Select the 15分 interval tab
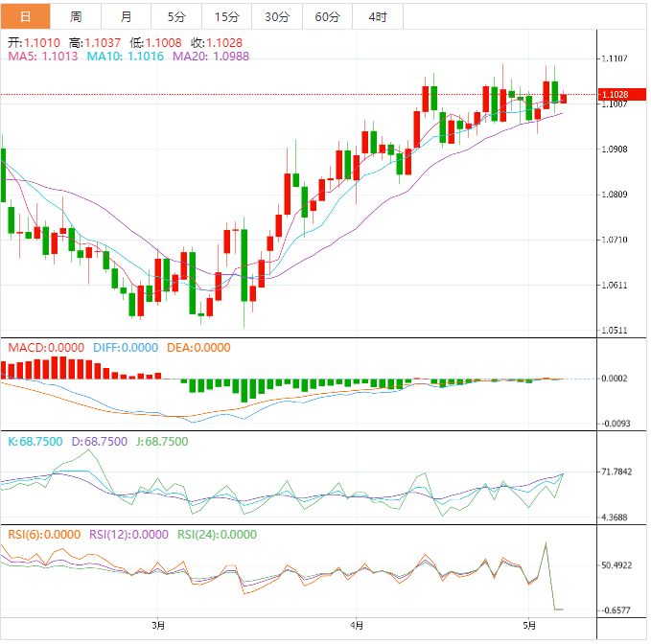 pos(227,16)
